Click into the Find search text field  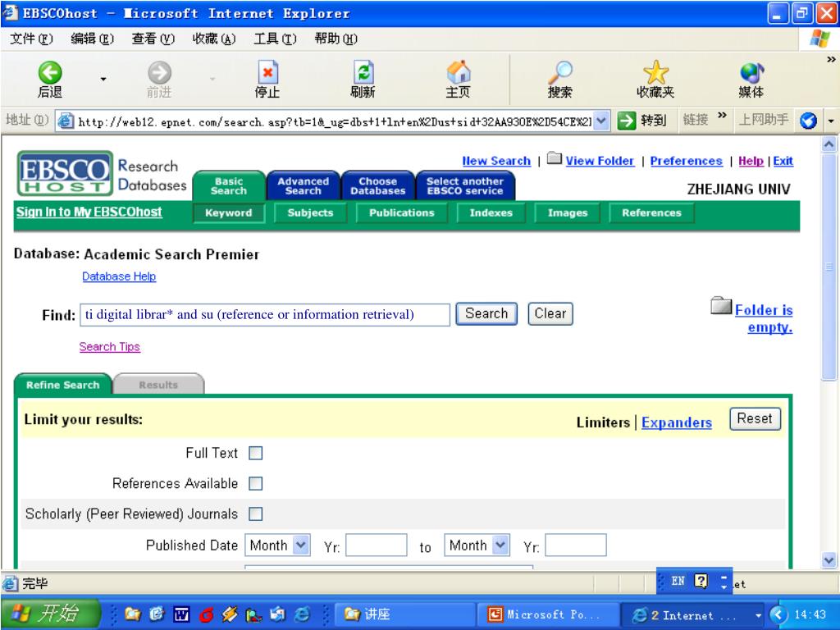(x=265, y=314)
